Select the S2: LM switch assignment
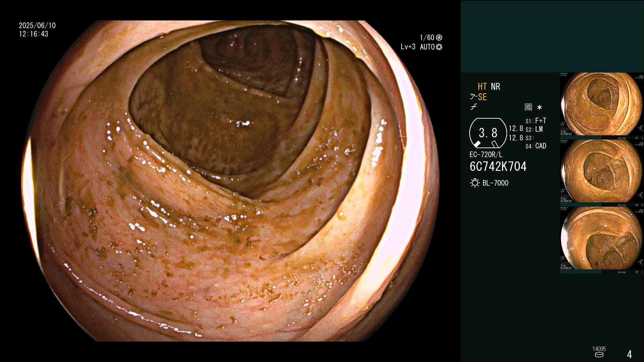 click(x=534, y=129)
